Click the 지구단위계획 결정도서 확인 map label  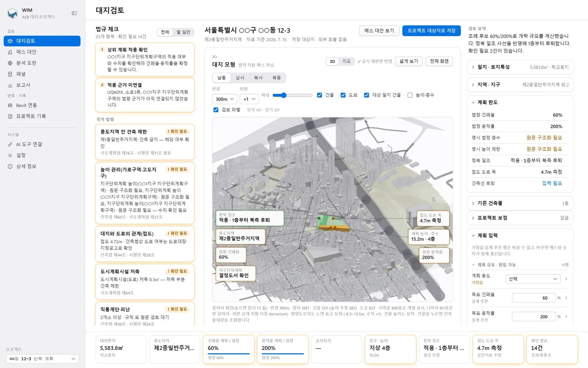(x=236, y=273)
